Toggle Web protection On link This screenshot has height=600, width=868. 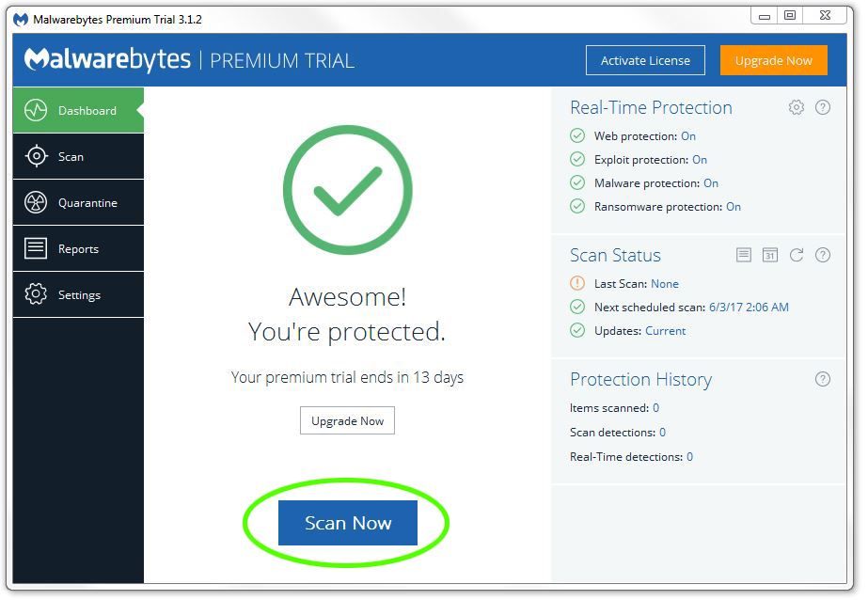pos(688,136)
